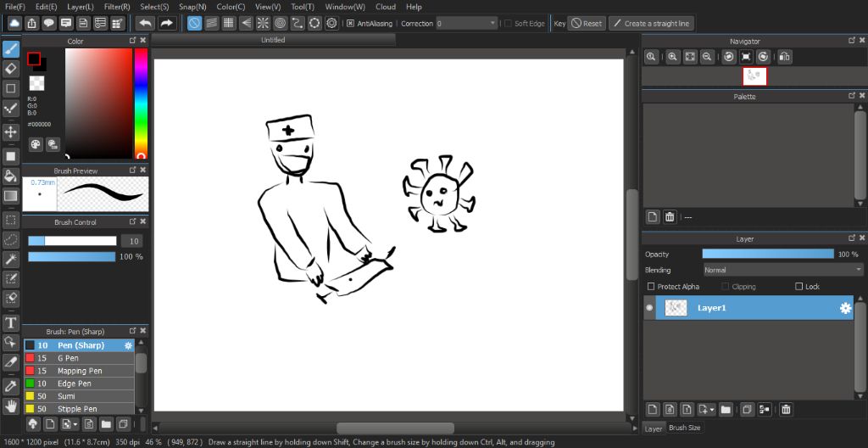
Task: Click the Navigator canvas thumbnail
Action: pos(754,76)
